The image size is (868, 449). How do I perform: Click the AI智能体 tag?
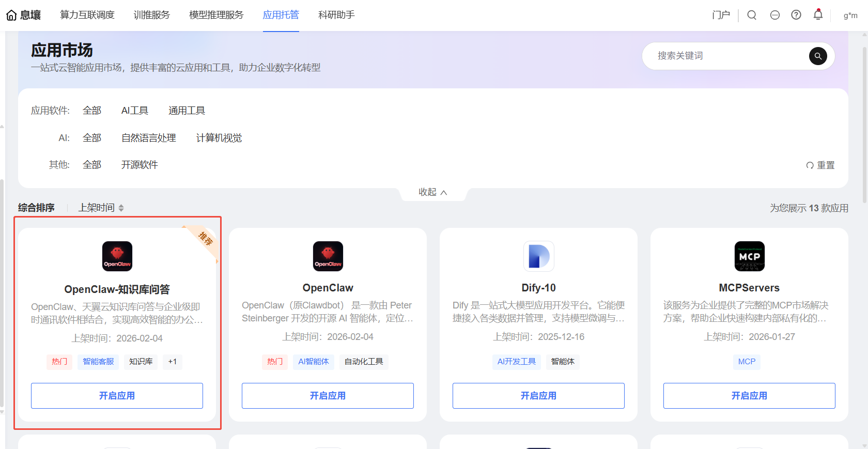click(314, 362)
